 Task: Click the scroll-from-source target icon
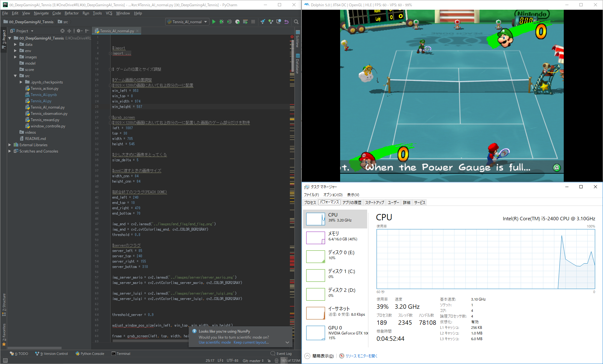tap(62, 31)
